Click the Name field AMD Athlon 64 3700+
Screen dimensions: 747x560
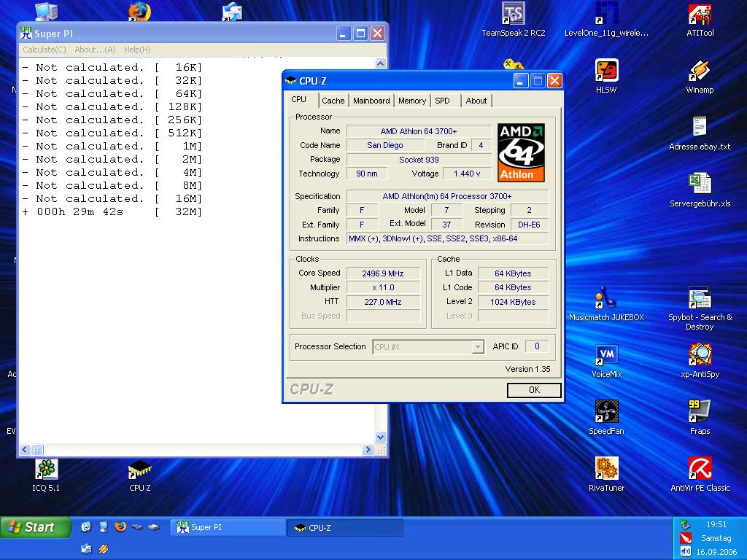coord(419,131)
